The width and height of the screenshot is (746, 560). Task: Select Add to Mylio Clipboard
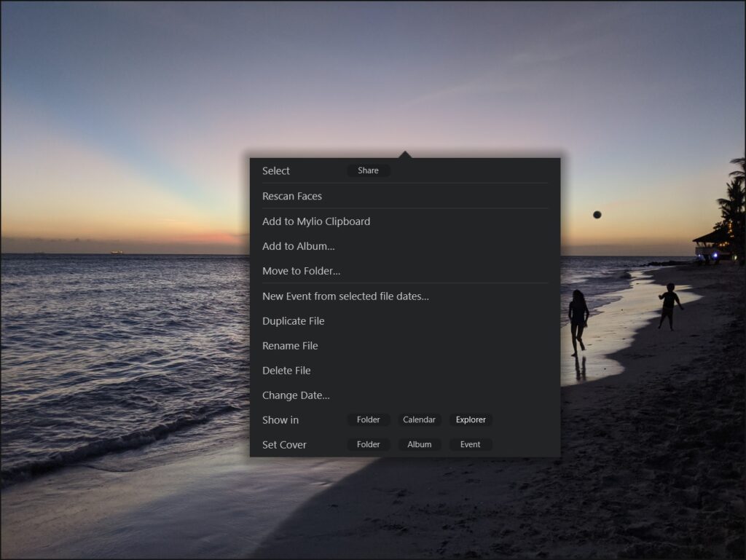316,221
